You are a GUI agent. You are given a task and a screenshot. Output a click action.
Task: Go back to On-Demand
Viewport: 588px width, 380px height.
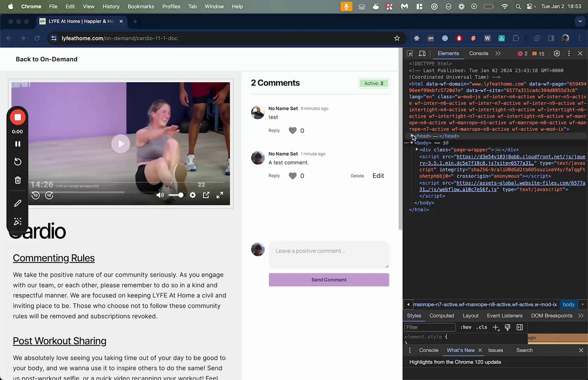click(46, 59)
